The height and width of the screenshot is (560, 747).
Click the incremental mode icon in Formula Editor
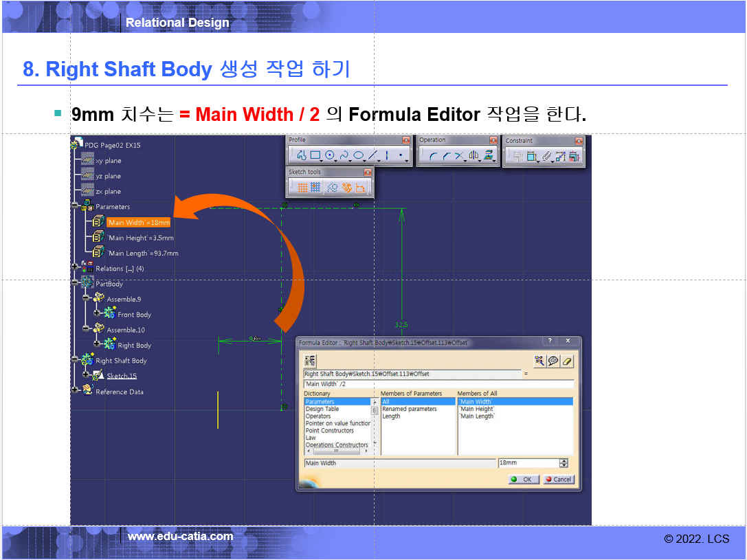[310, 361]
